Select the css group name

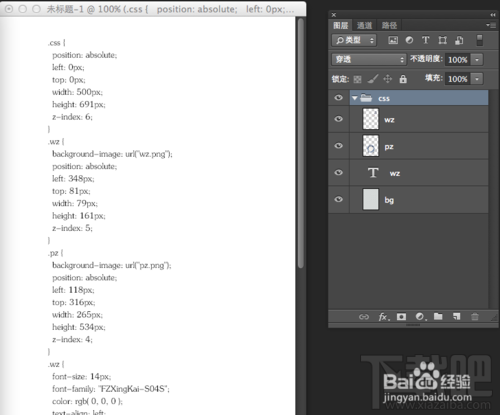[x=384, y=99]
